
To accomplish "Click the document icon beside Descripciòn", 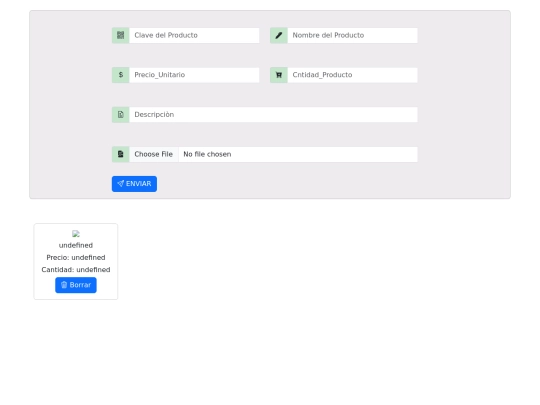I will (x=121, y=115).
